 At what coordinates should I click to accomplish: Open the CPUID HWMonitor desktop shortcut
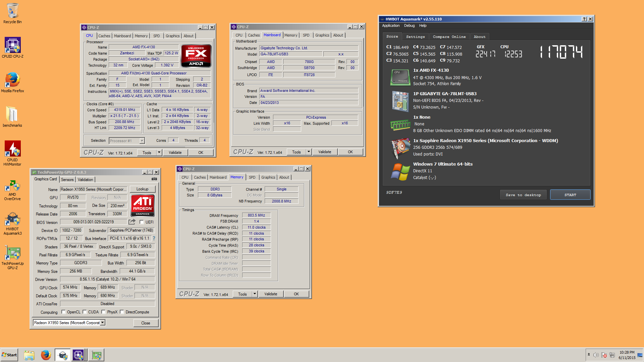pyautogui.click(x=12, y=153)
